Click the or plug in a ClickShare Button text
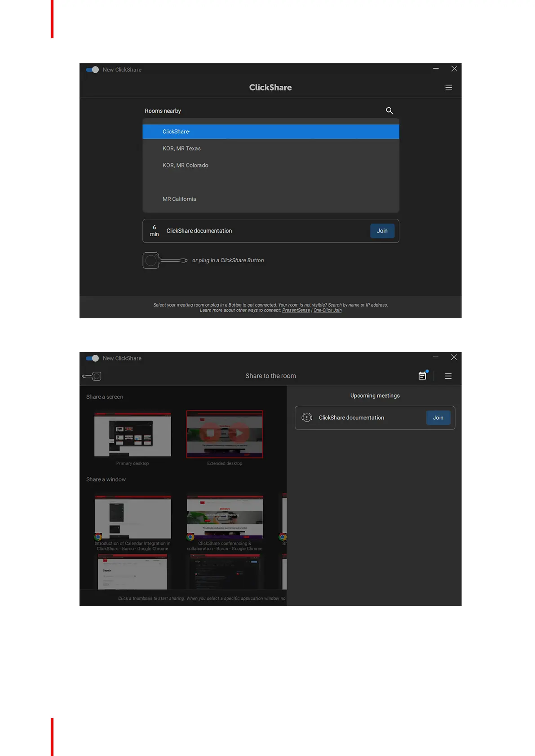This screenshot has width=535, height=756. pos(228,260)
